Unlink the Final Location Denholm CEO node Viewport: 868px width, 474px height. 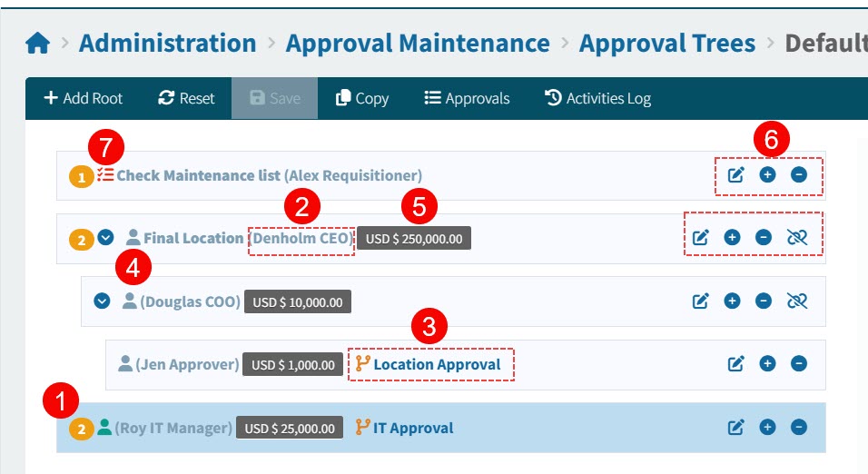click(797, 238)
